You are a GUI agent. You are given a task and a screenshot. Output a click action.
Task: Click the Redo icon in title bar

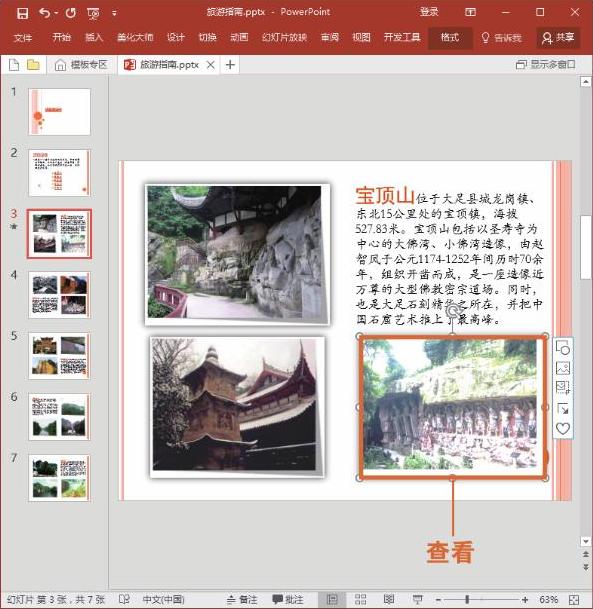point(71,13)
